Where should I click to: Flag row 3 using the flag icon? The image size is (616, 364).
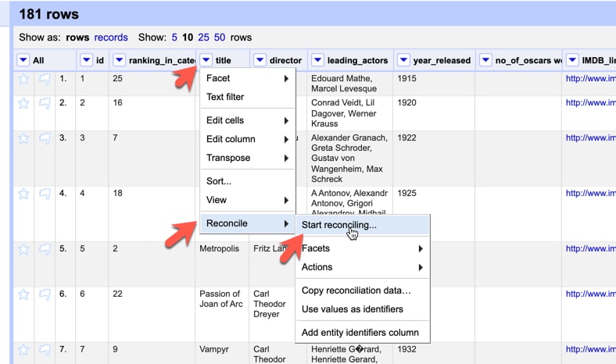(45, 138)
